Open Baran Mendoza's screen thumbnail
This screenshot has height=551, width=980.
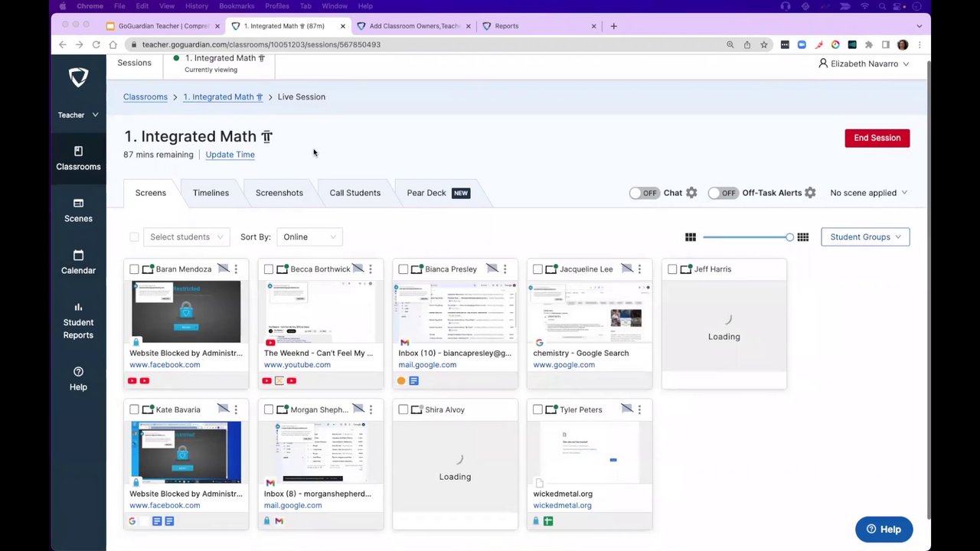[x=186, y=312]
